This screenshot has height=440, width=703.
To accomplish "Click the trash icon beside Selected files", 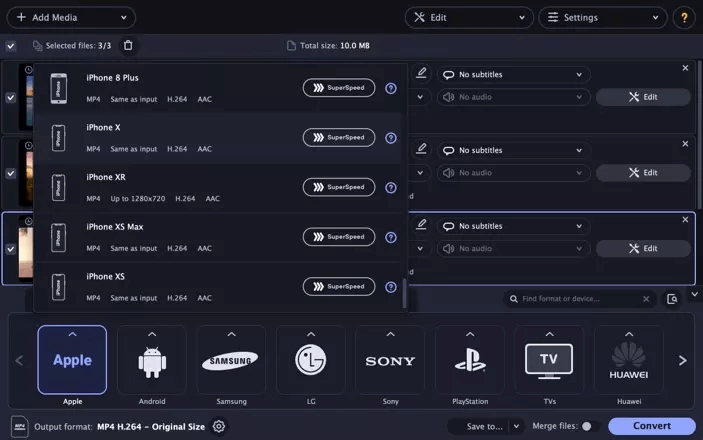I will click(x=128, y=45).
